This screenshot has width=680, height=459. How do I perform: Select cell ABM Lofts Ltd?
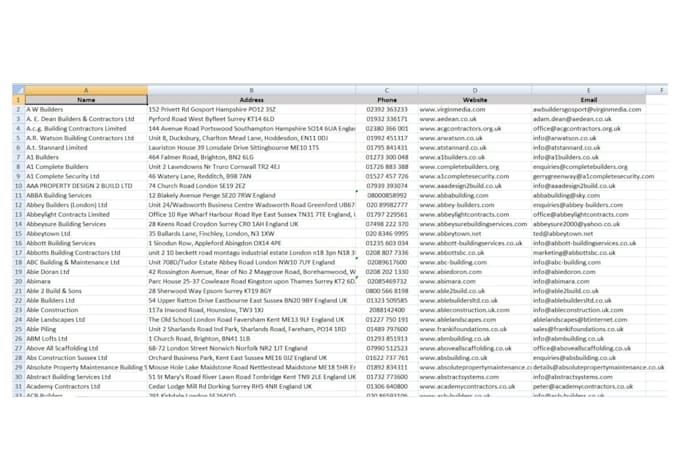[86, 338]
